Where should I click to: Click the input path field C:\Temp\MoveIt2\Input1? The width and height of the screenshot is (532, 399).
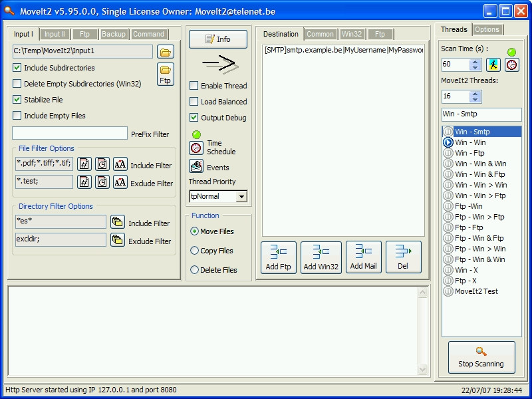[82, 51]
